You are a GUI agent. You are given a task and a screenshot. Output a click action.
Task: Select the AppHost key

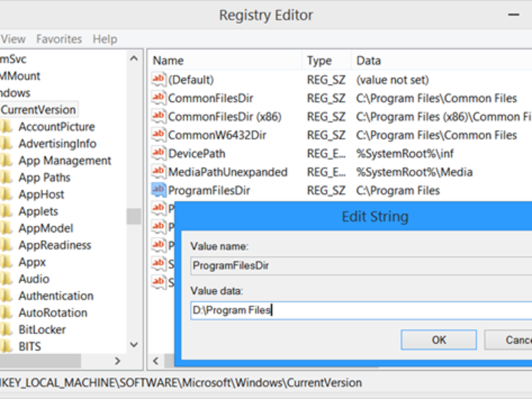41,194
